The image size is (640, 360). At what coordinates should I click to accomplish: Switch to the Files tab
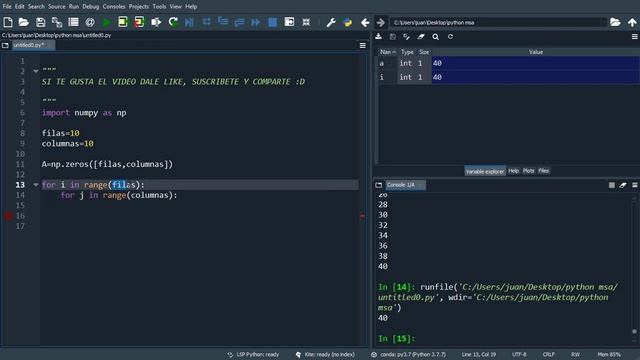tap(543, 171)
